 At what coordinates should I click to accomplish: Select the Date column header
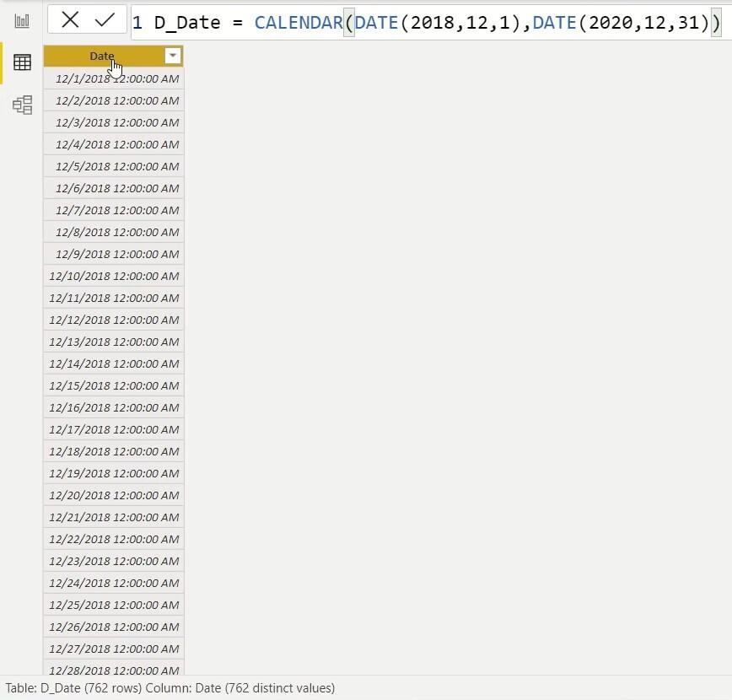click(x=103, y=56)
